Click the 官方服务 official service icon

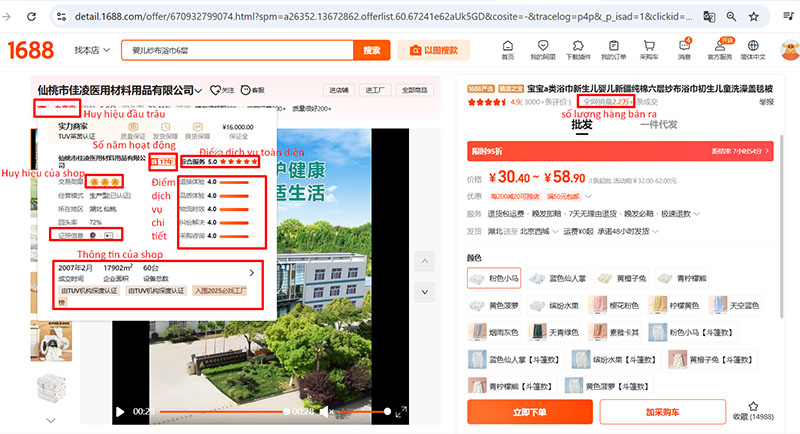click(x=719, y=46)
